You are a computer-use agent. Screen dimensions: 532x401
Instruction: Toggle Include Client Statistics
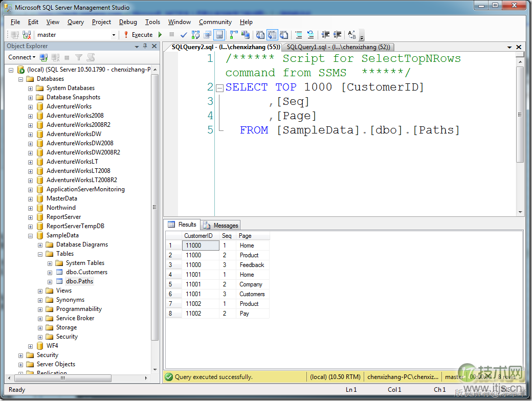point(246,35)
